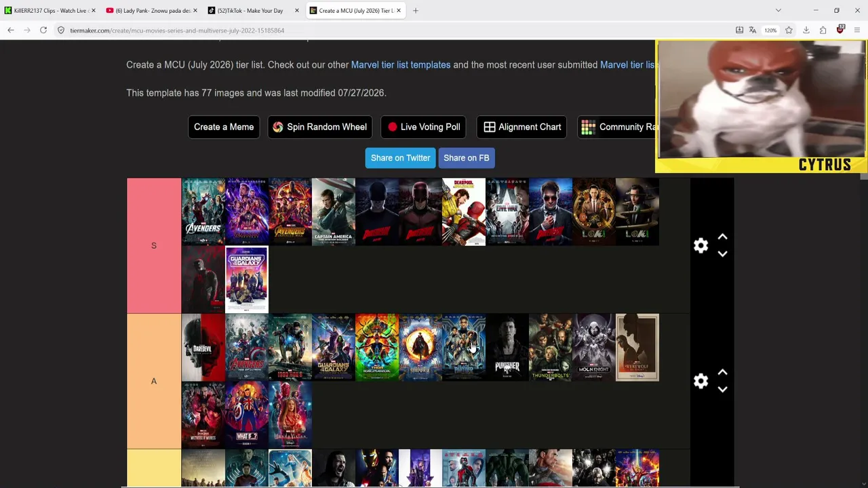
Task: Open the Spin Random Wheel feature
Action: [x=320, y=127]
